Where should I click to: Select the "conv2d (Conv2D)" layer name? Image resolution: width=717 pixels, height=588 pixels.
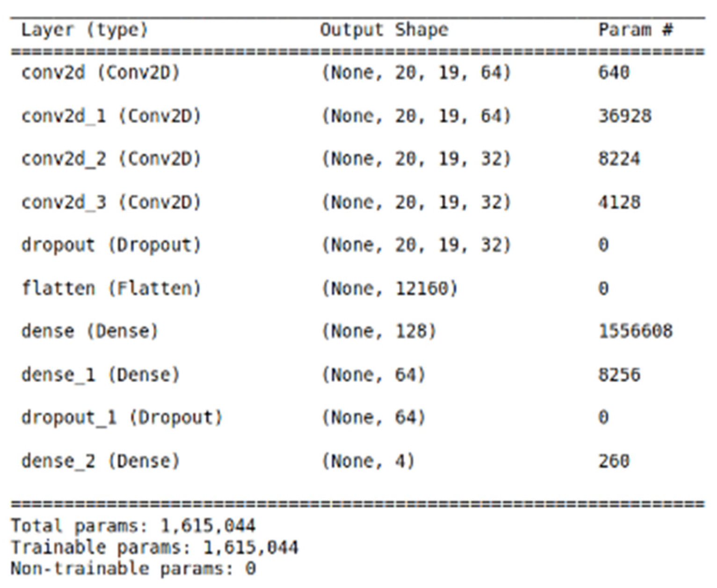tap(100, 73)
